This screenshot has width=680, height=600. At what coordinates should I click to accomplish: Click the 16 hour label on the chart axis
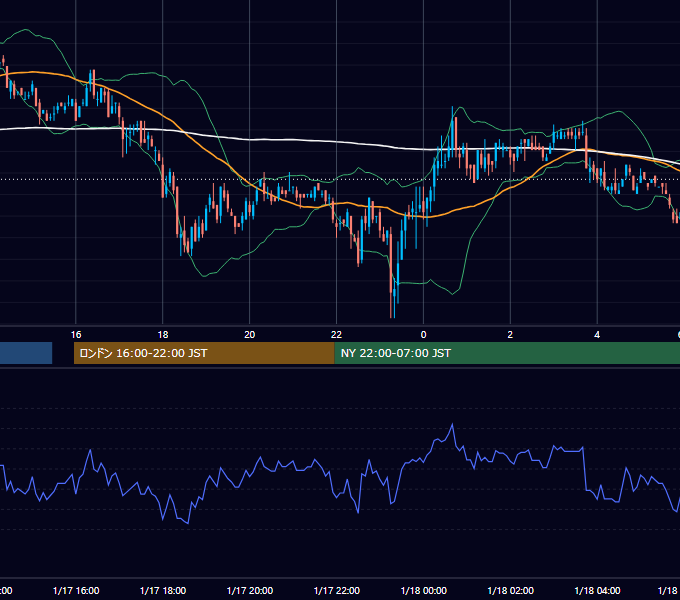point(76,335)
